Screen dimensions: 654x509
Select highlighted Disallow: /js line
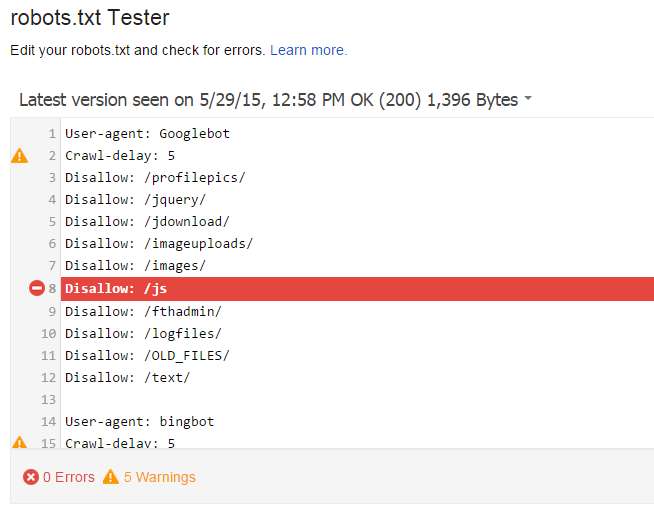(x=357, y=288)
